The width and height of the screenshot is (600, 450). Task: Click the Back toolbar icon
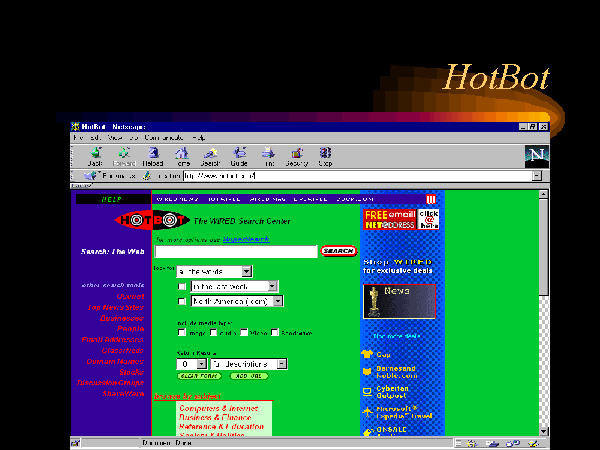pos(95,155)
